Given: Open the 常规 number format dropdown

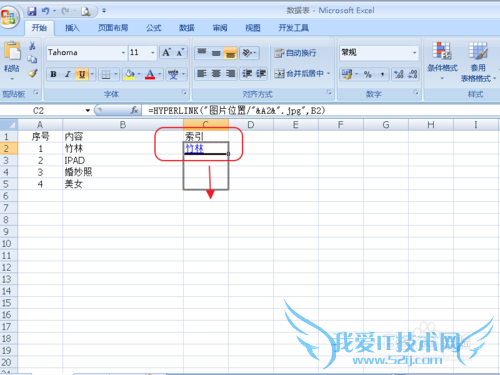Looking at the screenshot, I should (415, 53).
